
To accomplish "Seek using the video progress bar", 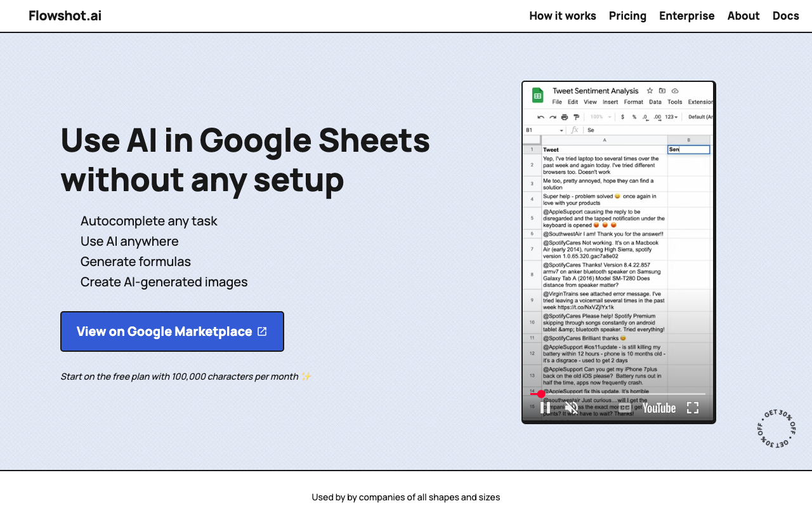I will [x=618, y=394].
